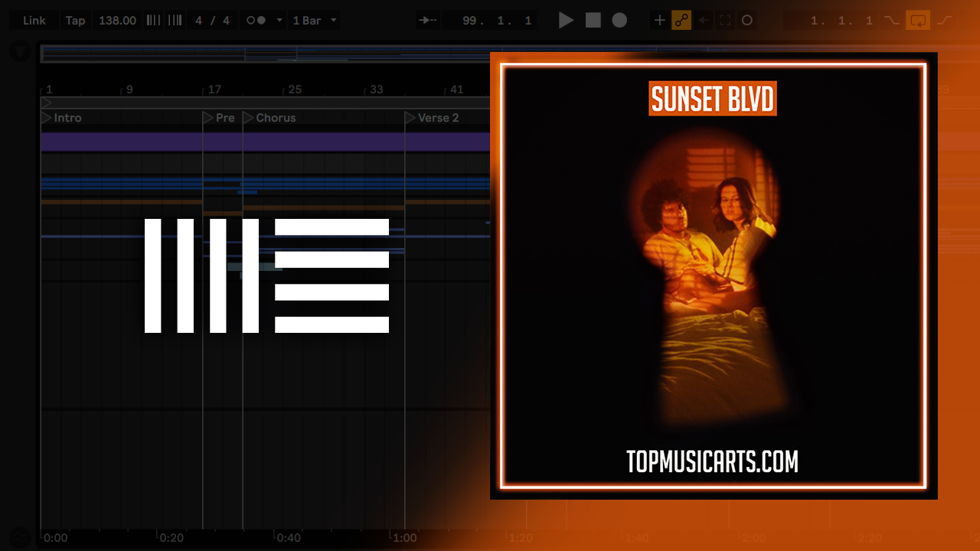This screenshot has width=980, height=551.
Task: Click the Re-enable Automation arrow icon
Action: pos(704,21)
